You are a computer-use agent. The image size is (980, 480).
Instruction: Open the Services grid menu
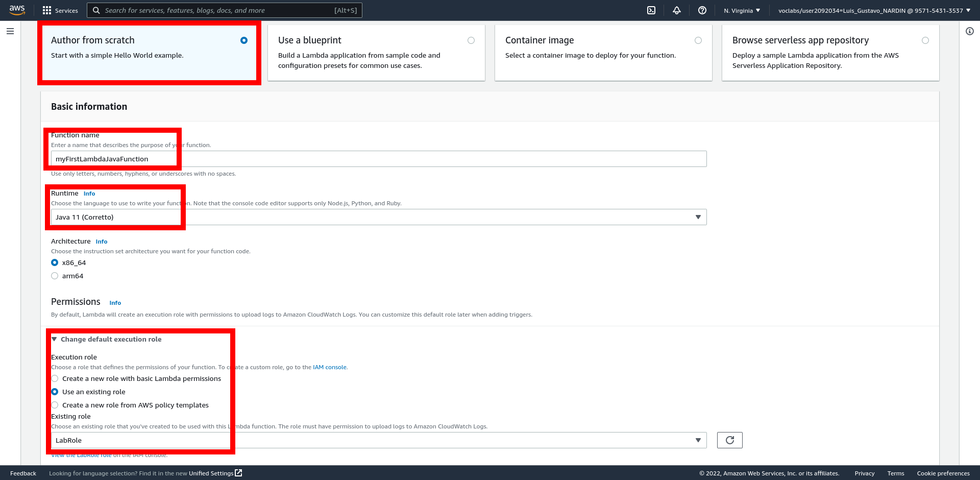pos(60,10)
